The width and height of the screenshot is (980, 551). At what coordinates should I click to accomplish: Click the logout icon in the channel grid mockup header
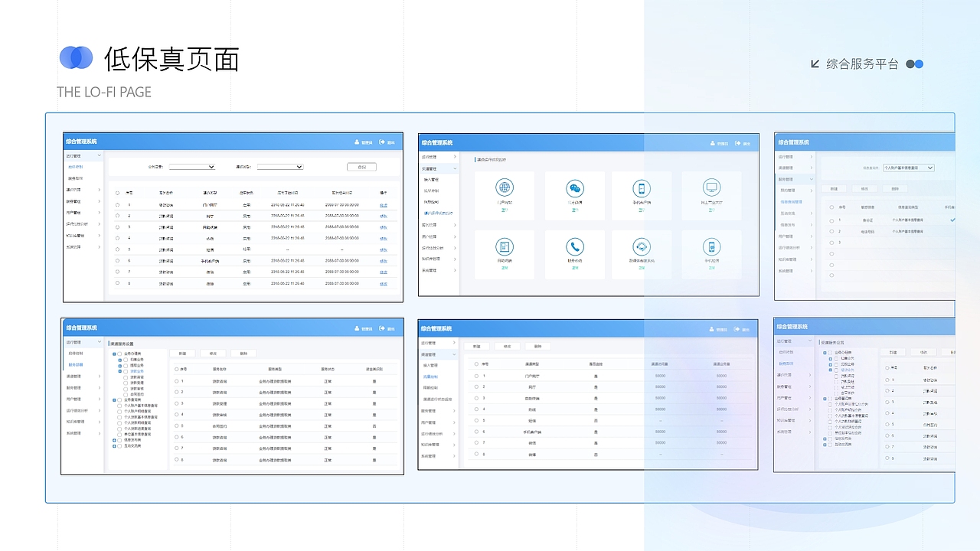(737, 142)
